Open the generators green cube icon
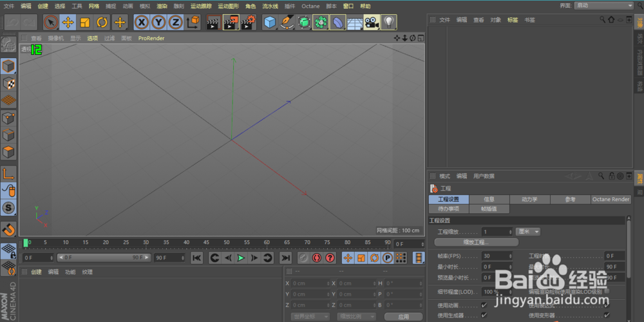 tap(303, 22)
